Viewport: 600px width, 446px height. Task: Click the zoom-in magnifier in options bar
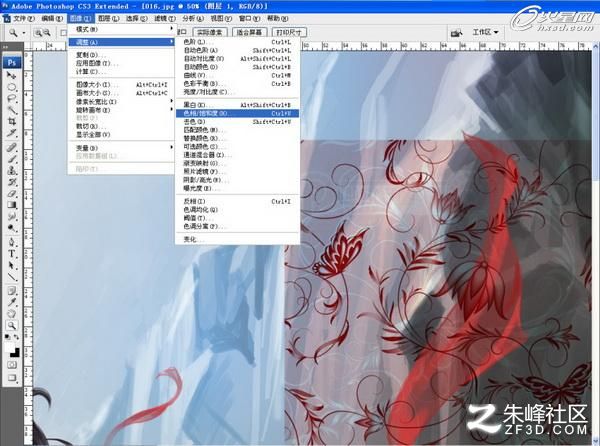38,33
